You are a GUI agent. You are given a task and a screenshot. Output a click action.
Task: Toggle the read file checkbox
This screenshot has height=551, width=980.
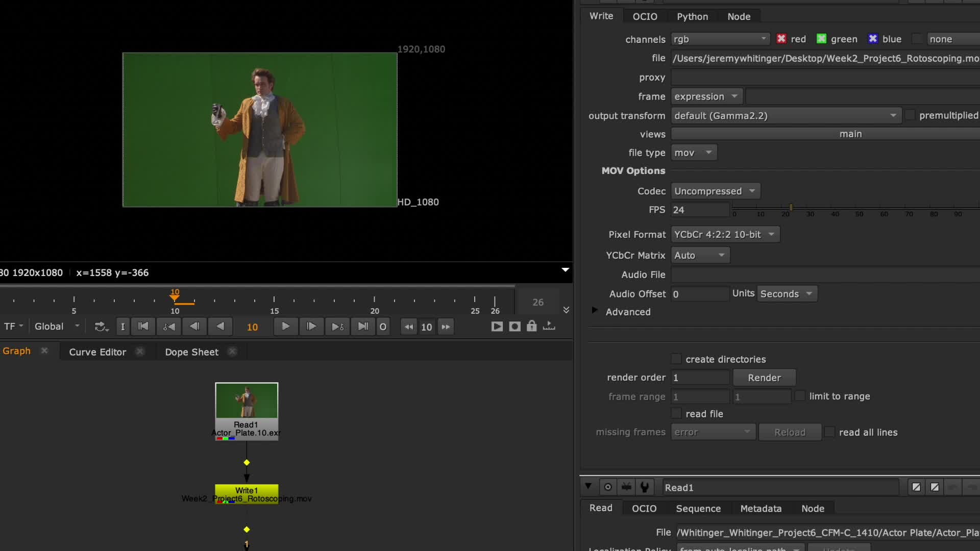(676, 413)
